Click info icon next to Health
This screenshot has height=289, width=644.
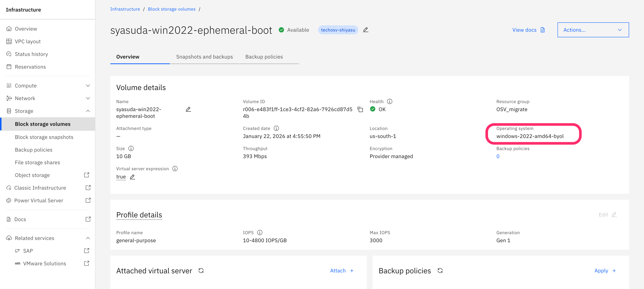click(x=389, y=101)
